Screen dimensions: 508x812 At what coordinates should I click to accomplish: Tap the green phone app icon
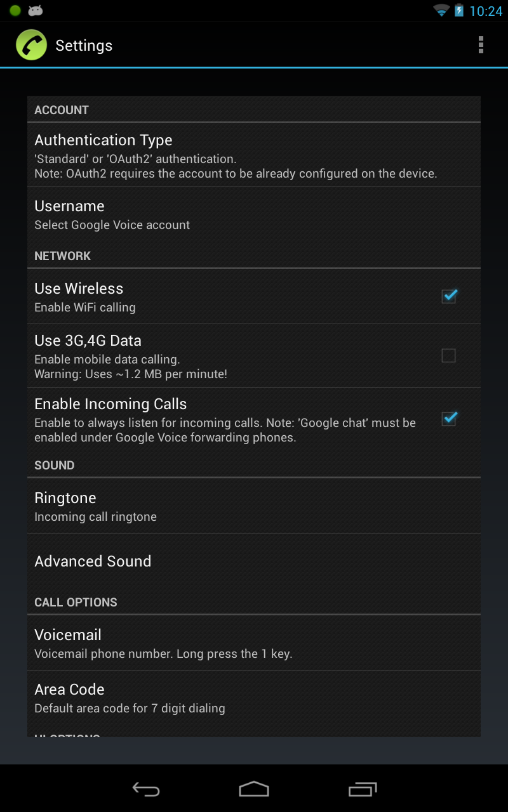pyautogui.click(x=31, y=45)
